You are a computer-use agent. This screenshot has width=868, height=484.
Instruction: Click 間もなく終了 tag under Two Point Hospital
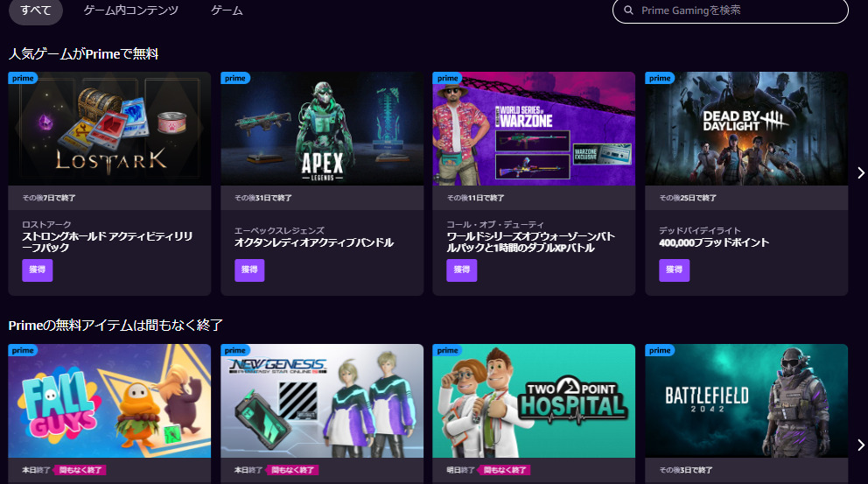pos(505,470)
